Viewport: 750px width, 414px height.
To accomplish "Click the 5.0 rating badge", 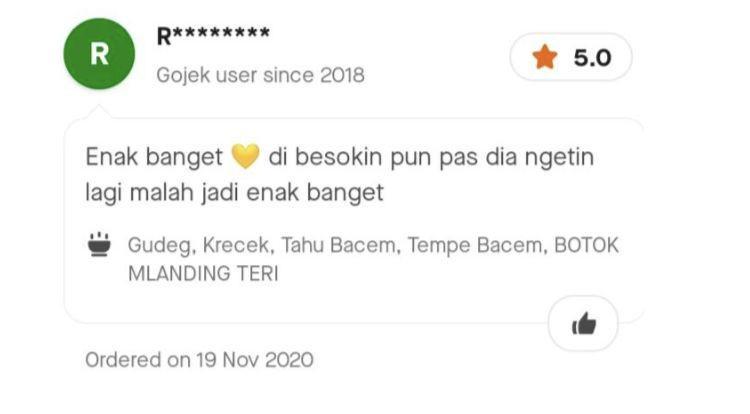I will tap(571, 57).
